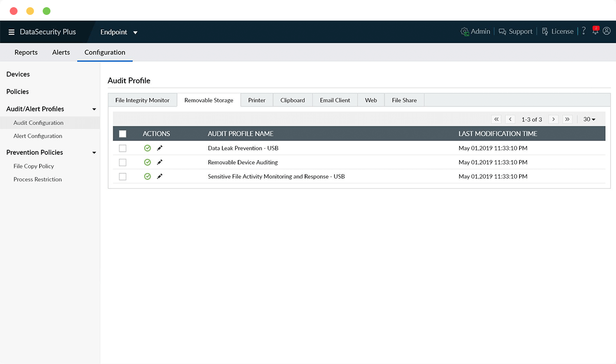Open the Clipboard tab
The image size is (616, 364).
coord(293,100)
